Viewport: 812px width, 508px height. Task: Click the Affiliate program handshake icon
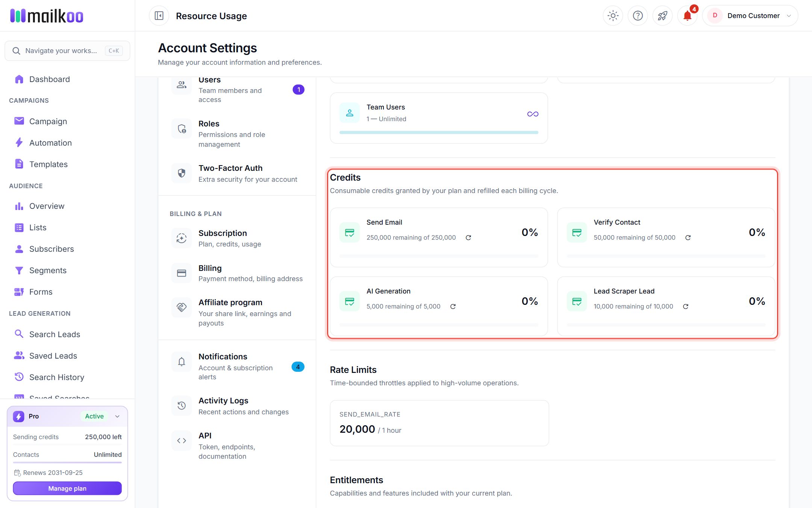(182, 307)
